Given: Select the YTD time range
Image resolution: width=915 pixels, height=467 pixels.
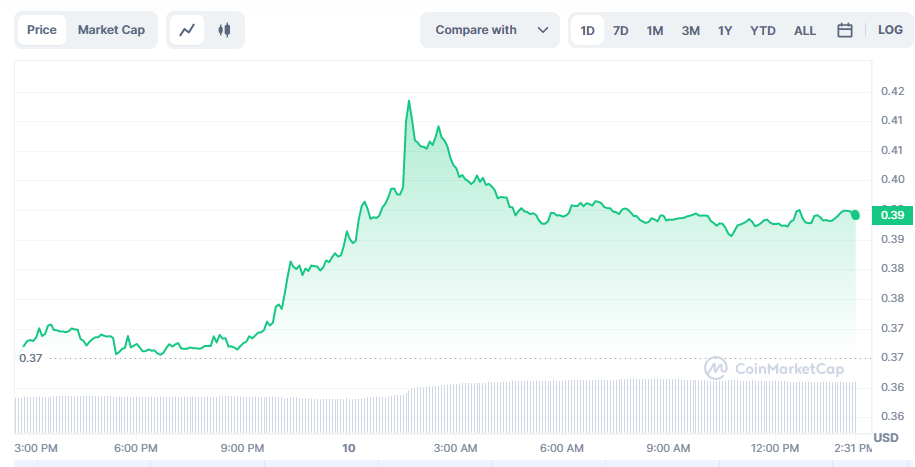Looking at the screenshot, I should tap(763, 30).
